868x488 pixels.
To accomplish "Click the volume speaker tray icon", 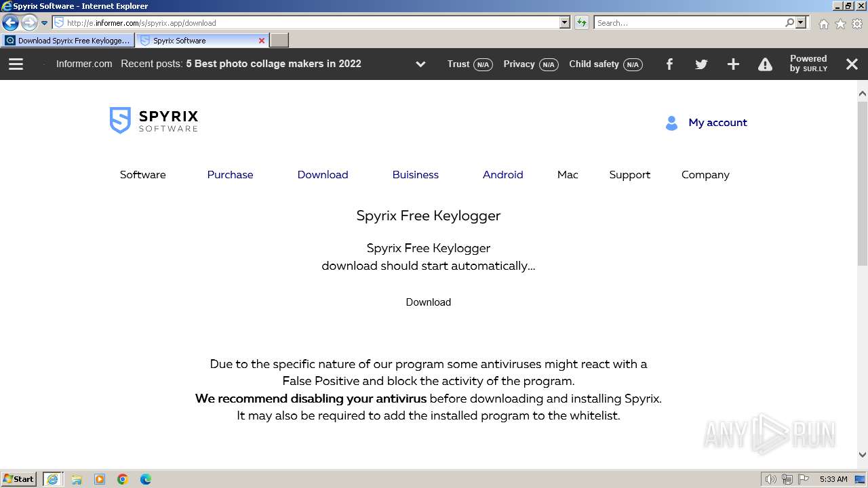I will tap(770, 479).
